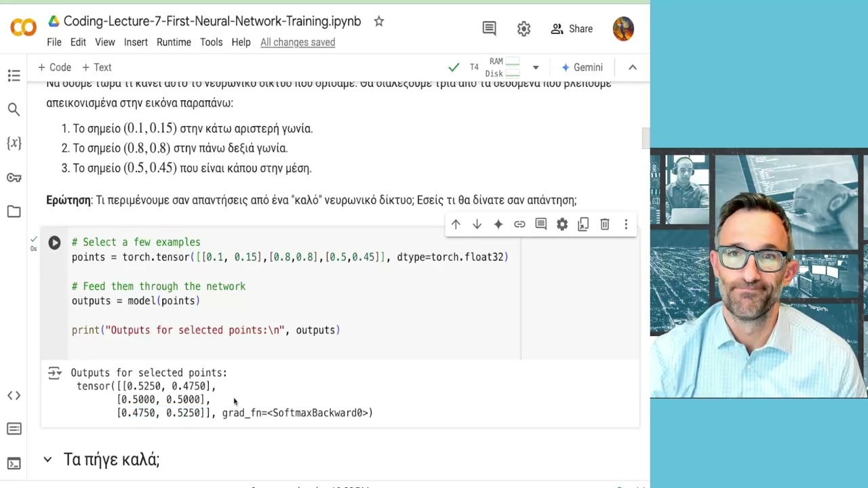Viewport: 868px width, 488px height.
Task: Open the Files folder sidebar
Action: [x=14, y=211]
